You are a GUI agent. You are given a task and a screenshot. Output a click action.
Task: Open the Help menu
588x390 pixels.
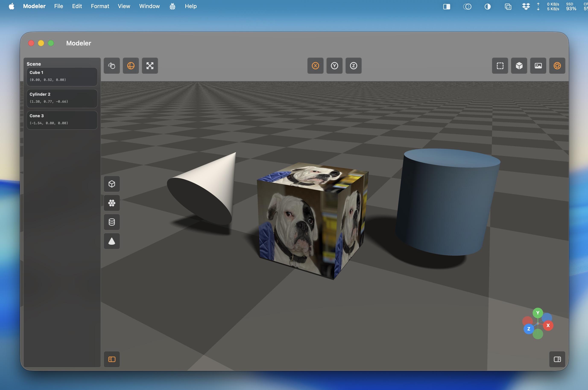click(191, 6)
